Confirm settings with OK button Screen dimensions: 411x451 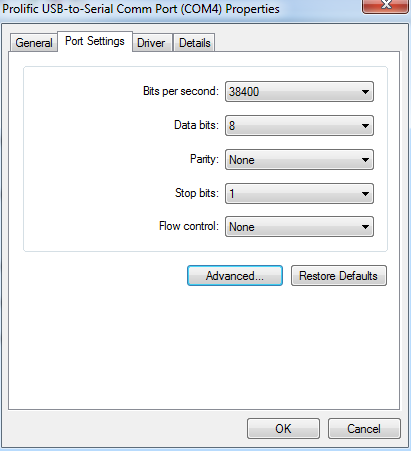pos(283,429)
